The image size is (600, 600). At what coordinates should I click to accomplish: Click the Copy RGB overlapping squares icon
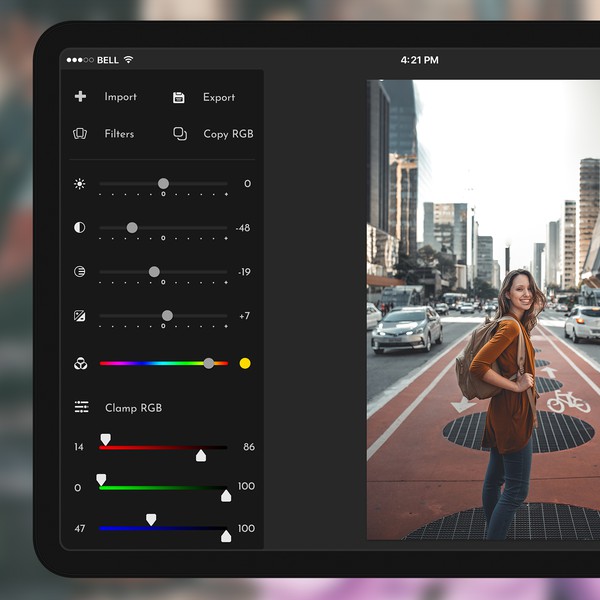point(180,133)
